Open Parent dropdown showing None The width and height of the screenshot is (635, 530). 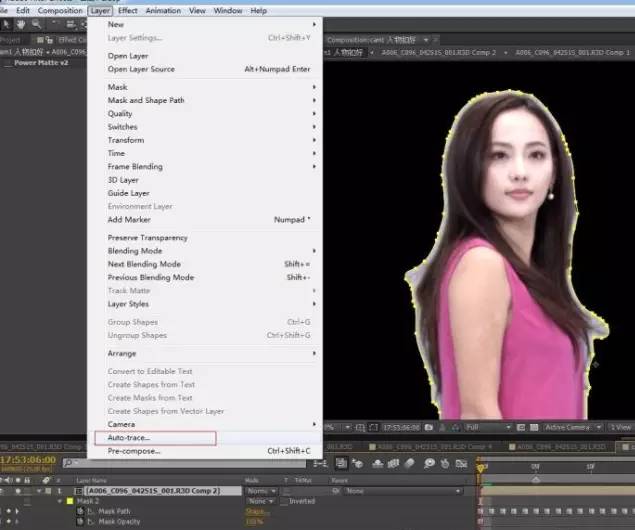click(403, 491)
